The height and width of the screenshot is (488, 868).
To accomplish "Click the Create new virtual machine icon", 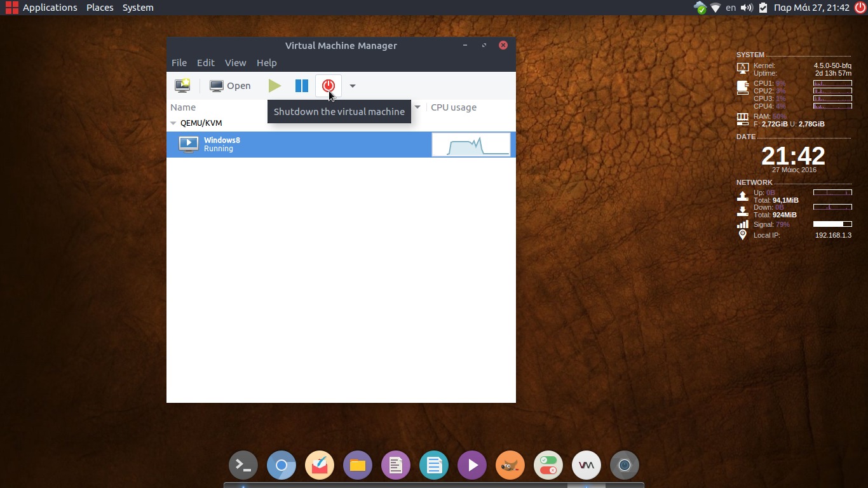I will pyautogui.click(x=182, y=86).
